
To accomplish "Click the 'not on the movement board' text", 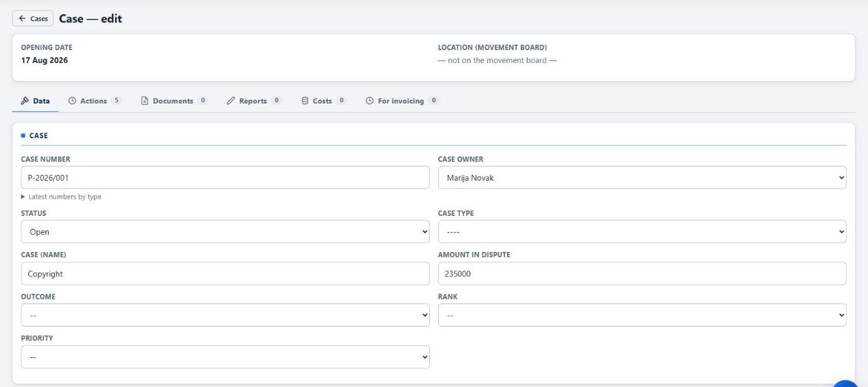I will click(497, 60).
